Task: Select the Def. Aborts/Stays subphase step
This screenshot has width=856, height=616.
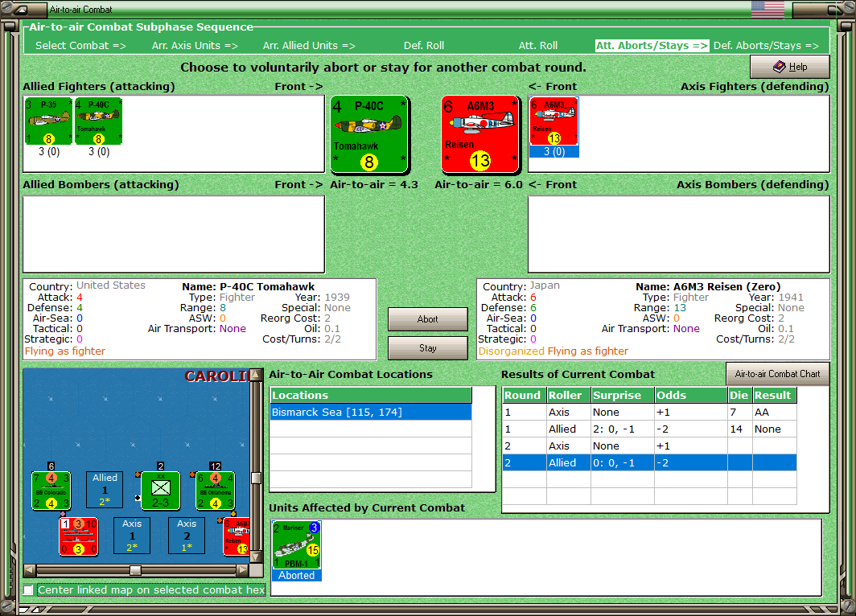Action: pos(766,46)
